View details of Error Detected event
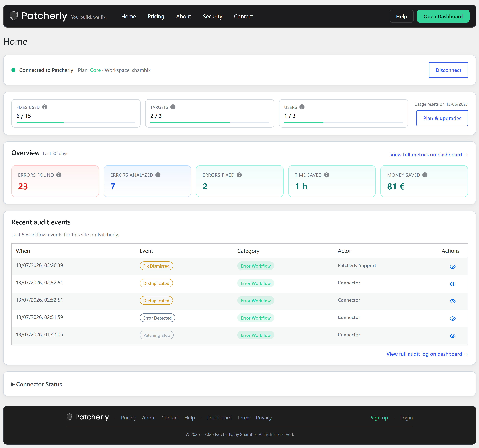 pyautogui.click(x=452, y=318)
